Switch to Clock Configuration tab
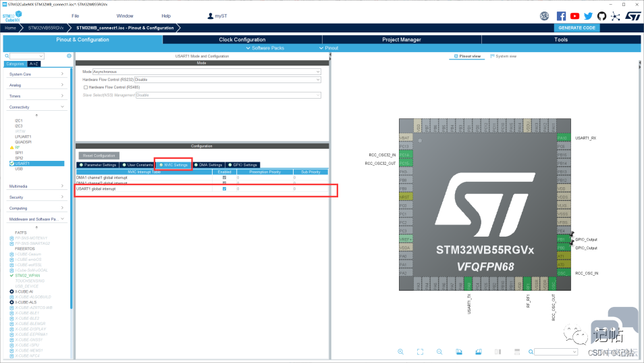Screen dimensions: 644x363 tap(242, 39)
